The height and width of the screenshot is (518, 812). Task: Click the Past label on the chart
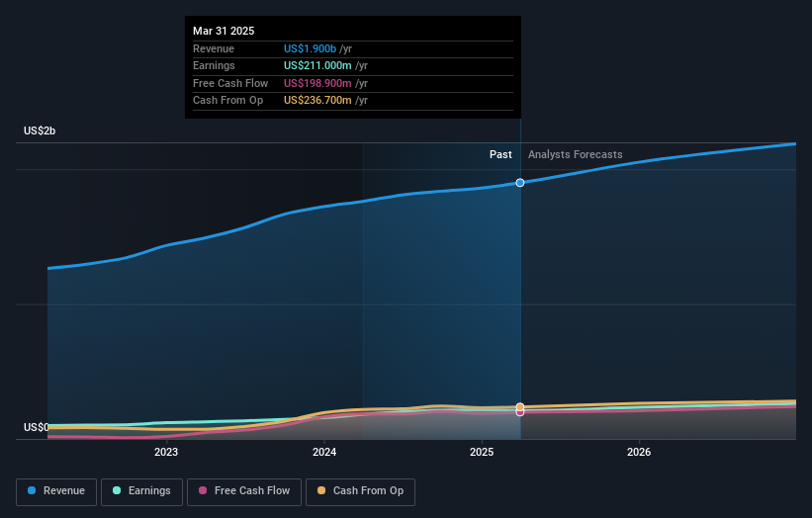(x=500, y=154)
